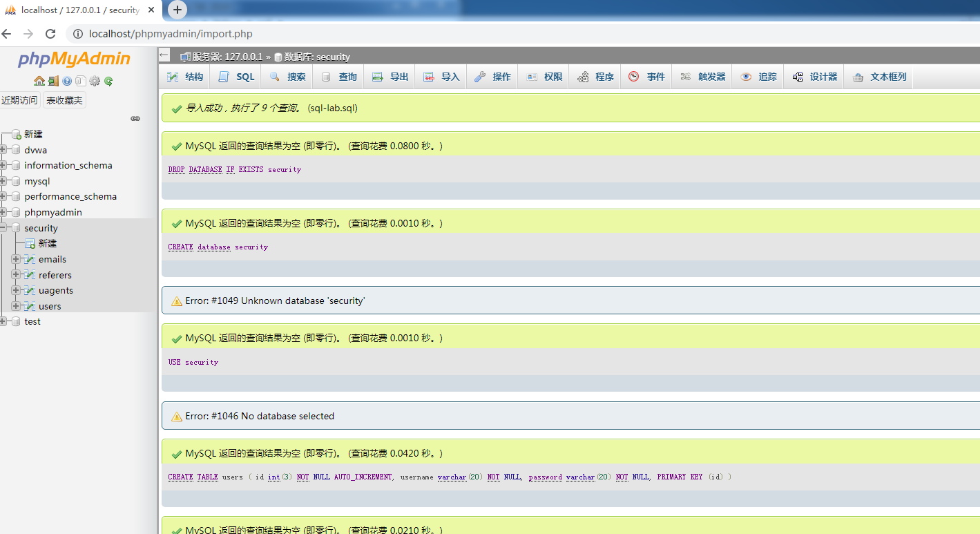The width and height of the screenshot is (980, 534).
Task: Select the logout door icon
Action: (54, 81)
